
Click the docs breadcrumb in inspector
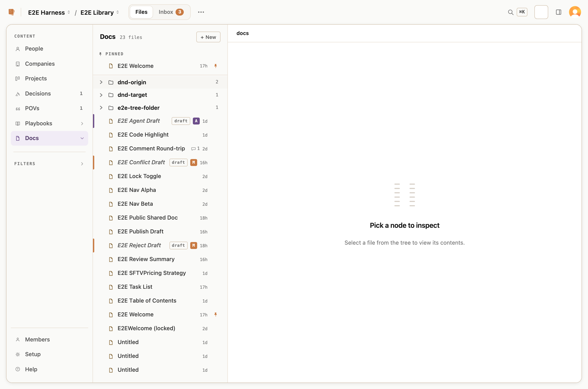click(x=242, y=33)
